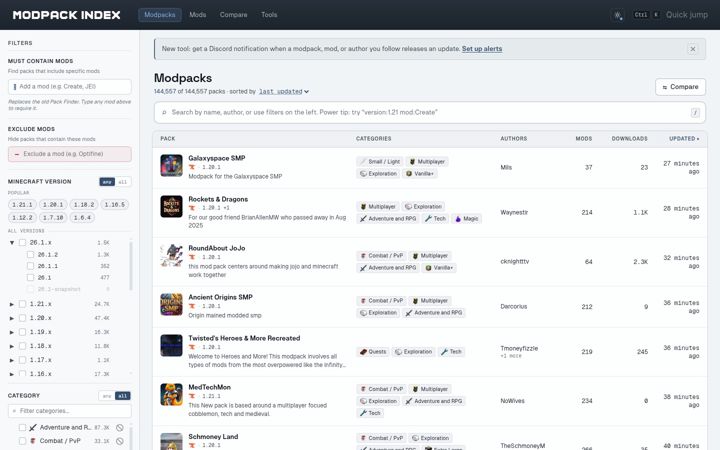The height and width of the screenshot is (450, 720).
Task: Check the 26.1.2 version checkbox
Action: (30, 254)
